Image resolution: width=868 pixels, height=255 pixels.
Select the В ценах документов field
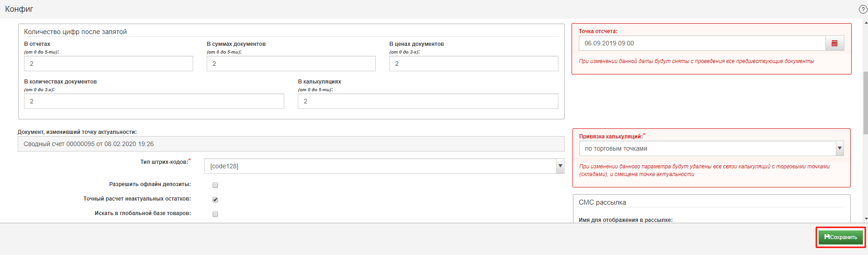coord(474,64)
